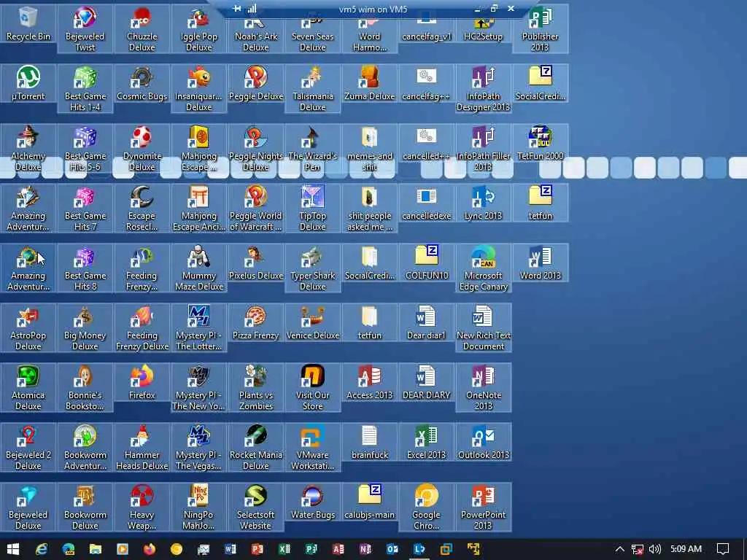The height and width of the screenshot is (560, 747).
Task: Select the New Rich Text Document file
Action: 483,328
